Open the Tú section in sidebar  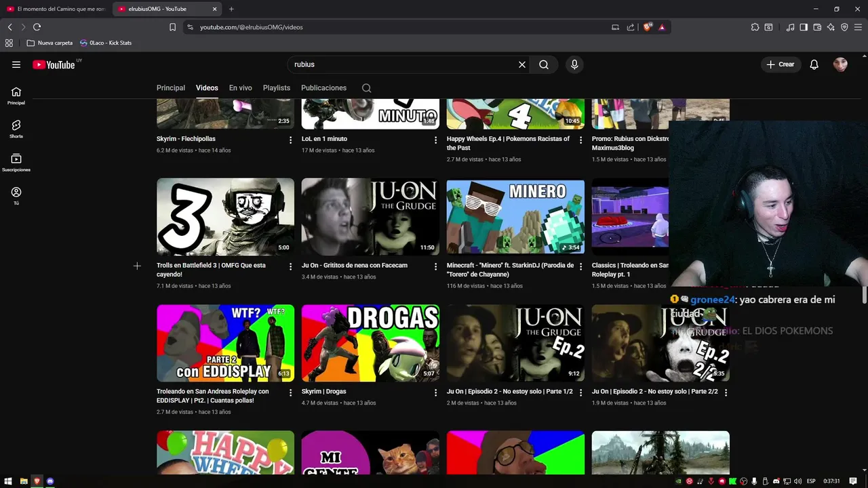pyautogui.click(x=16, y=196)
